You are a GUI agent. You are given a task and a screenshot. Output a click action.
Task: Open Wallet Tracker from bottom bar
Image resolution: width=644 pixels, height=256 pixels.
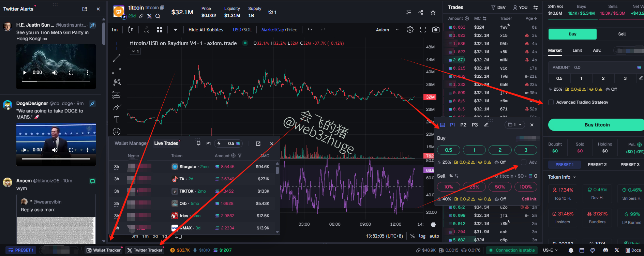coord(104,250)
